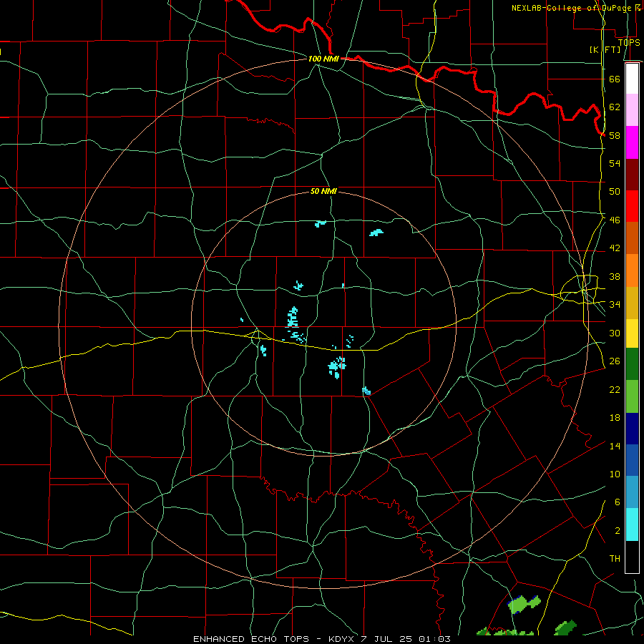Pick the cyan legend color band
Screen dimensions: 644x644
[x=632, y=525]
